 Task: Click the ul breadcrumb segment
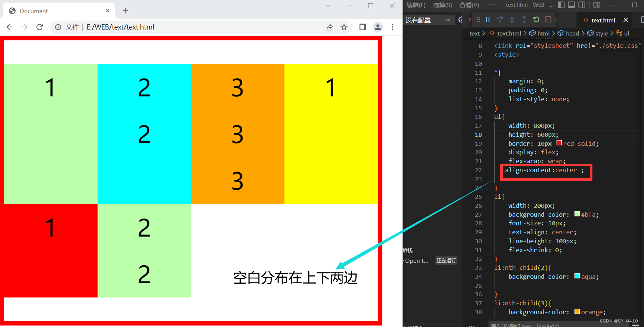coord(626,33)
